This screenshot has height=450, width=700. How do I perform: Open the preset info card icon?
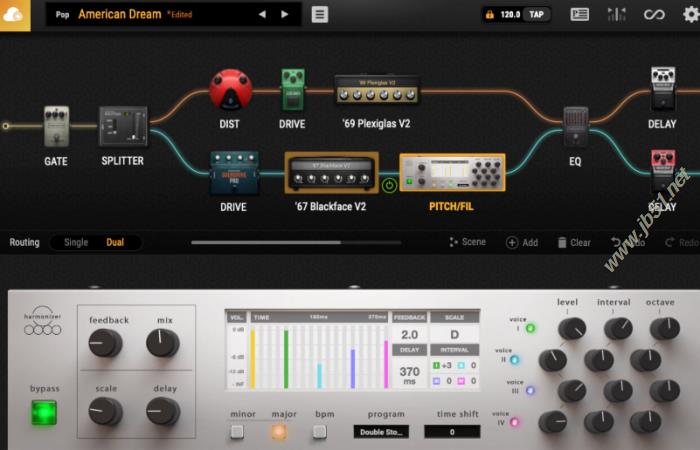579,15
